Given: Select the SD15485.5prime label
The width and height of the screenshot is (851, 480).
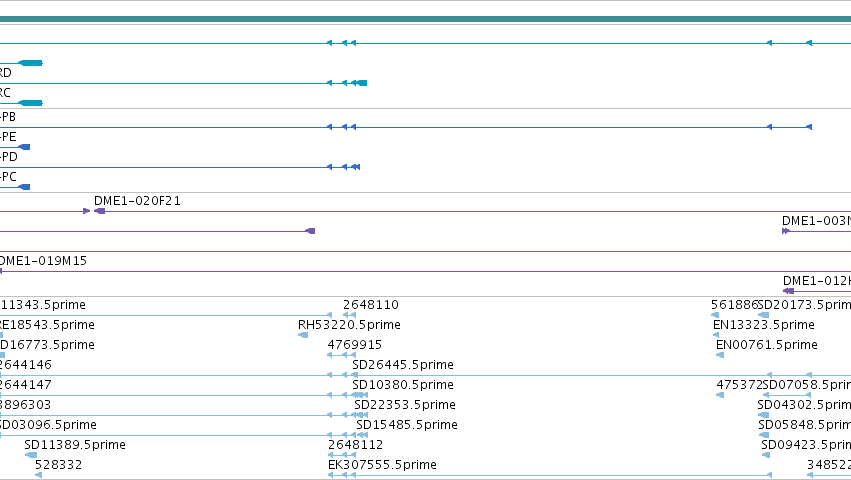Looking at the screenshot, I should point(407,425).
